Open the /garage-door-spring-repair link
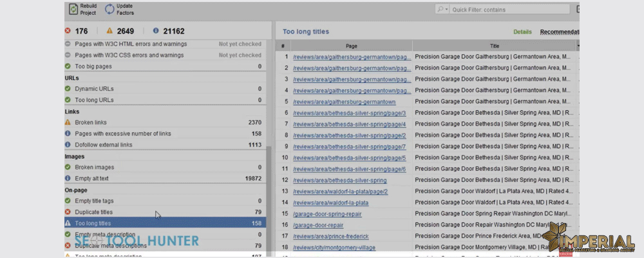The width and height of the screenshot is (644, 258). click(x=327, y=213)
